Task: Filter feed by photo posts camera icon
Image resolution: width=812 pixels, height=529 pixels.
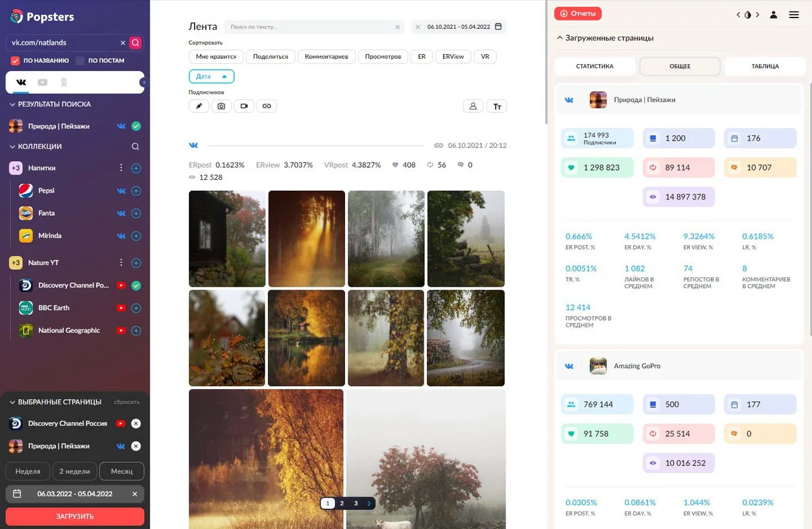Action: [x=221, y=106]
